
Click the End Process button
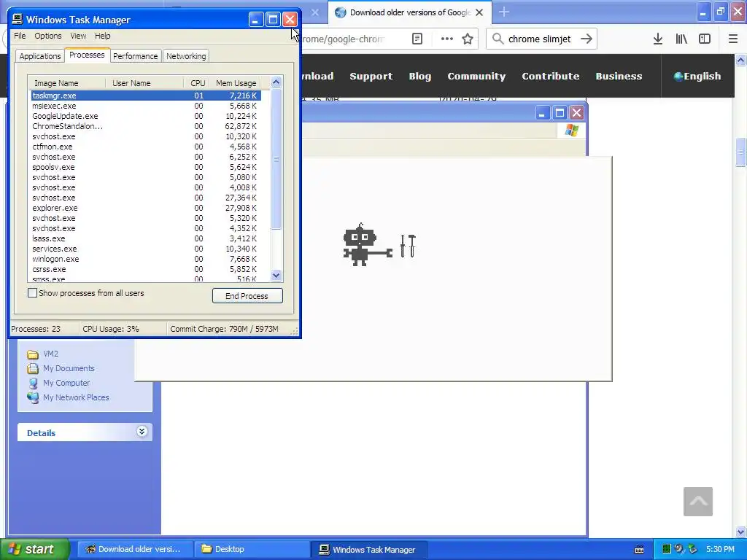pos(247,296)
